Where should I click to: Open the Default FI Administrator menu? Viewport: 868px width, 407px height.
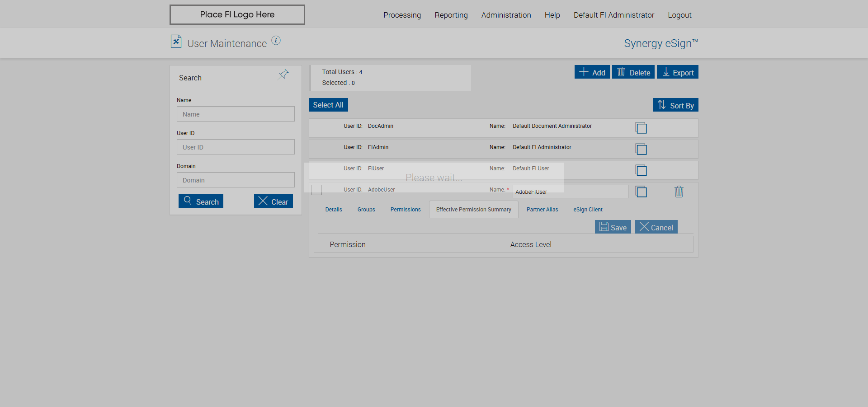point(614,15)
